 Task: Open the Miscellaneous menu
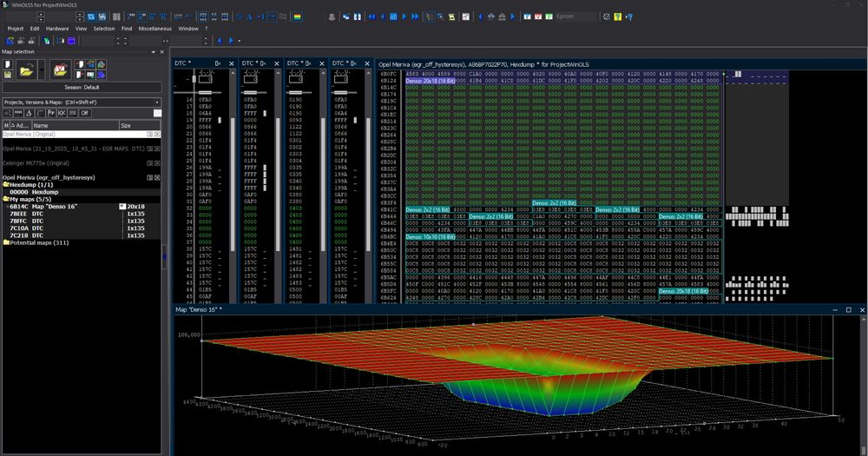(x=155, y=28)
